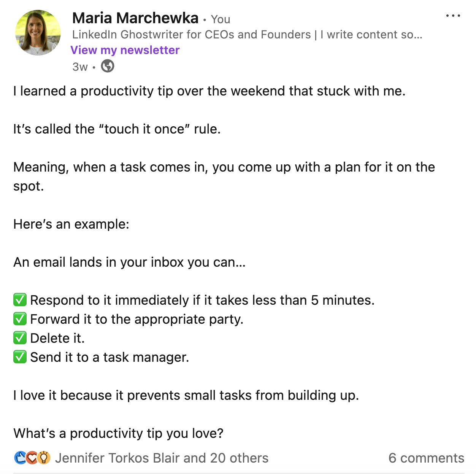The height and width of the screenshot is (474, 476).
Task: Click the "touch it once" rule sentence
Action: pyautogui.click(x=117, y=129)
